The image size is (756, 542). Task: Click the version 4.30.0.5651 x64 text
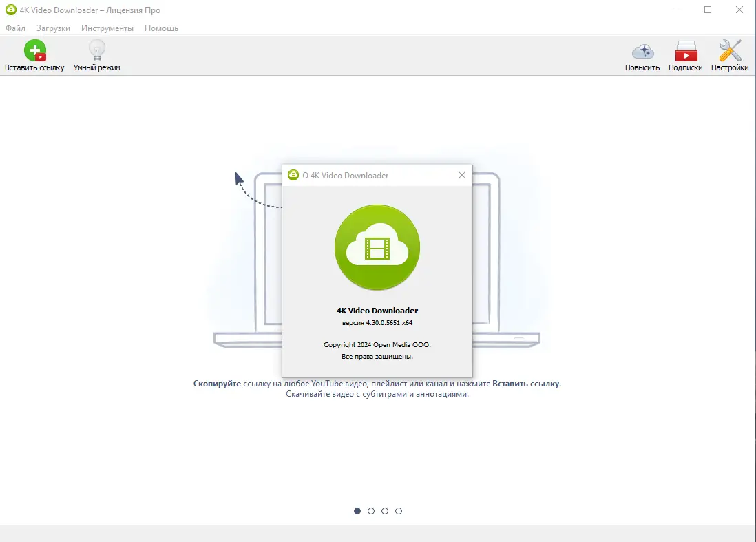377,322
